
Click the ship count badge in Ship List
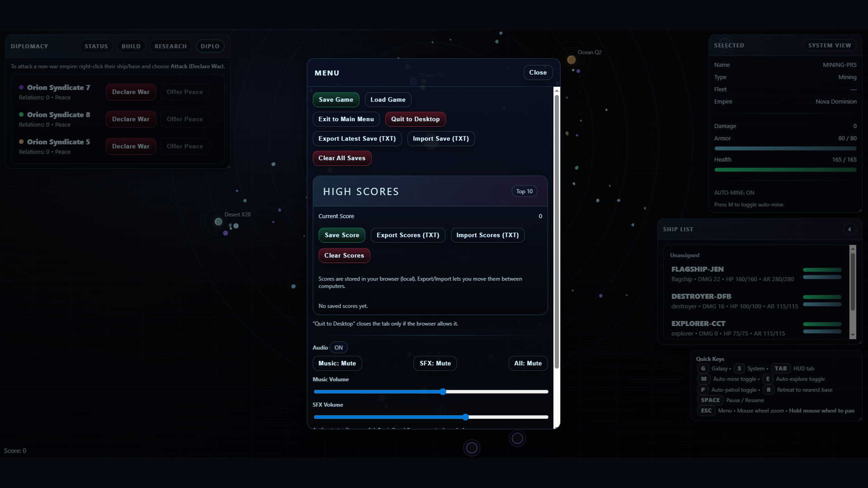(849, 230)
